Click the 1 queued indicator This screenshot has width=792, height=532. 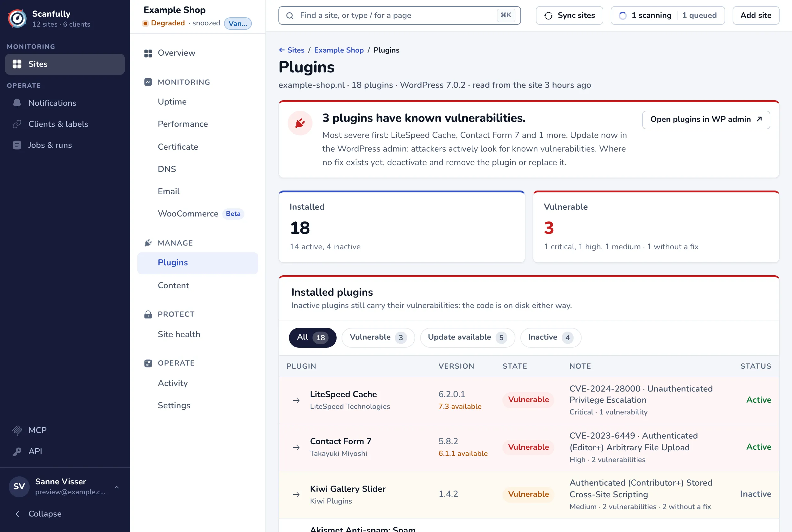(x=699, y=15)
